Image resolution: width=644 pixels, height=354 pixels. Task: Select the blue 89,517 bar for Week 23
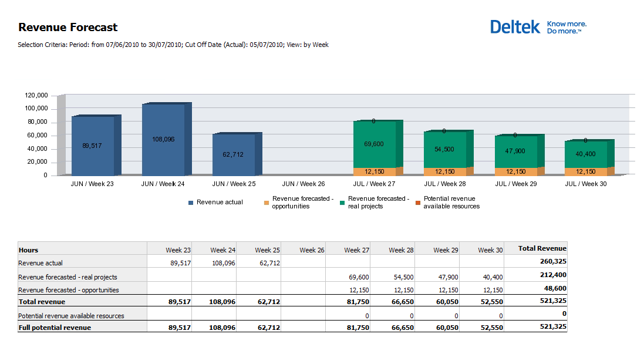point(93,146)
